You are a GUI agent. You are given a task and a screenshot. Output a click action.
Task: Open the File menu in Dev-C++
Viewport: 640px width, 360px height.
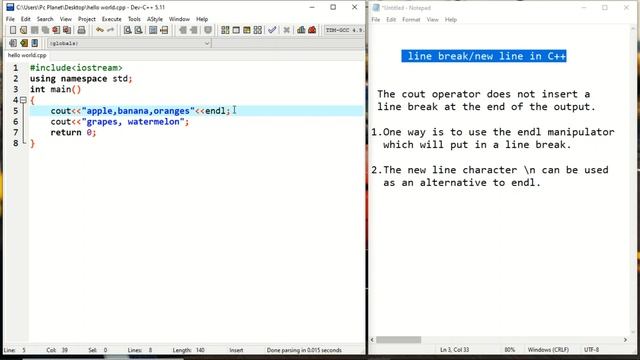(x=10, y=19)
